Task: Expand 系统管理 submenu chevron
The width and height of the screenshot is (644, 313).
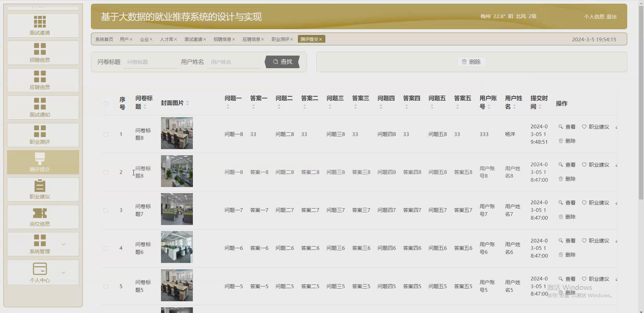Action: (63, 244)
